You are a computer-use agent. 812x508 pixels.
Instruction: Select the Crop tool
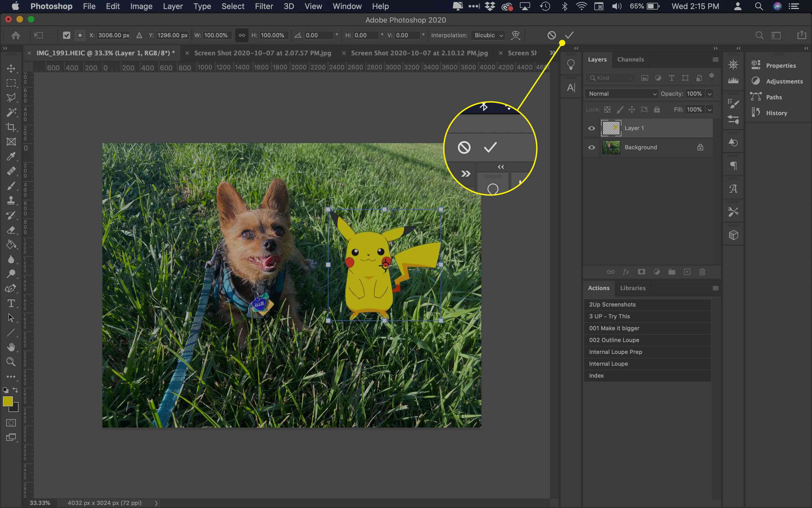coord(11,127)
